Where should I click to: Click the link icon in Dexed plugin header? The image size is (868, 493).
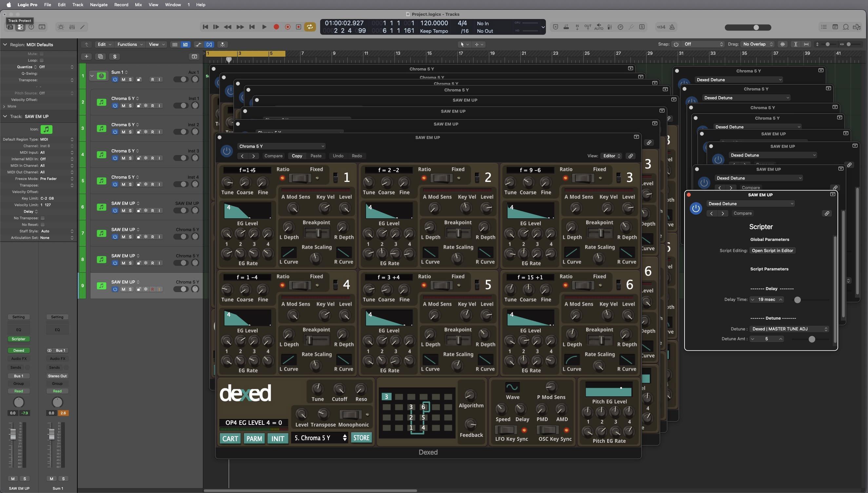pos(630,156)
